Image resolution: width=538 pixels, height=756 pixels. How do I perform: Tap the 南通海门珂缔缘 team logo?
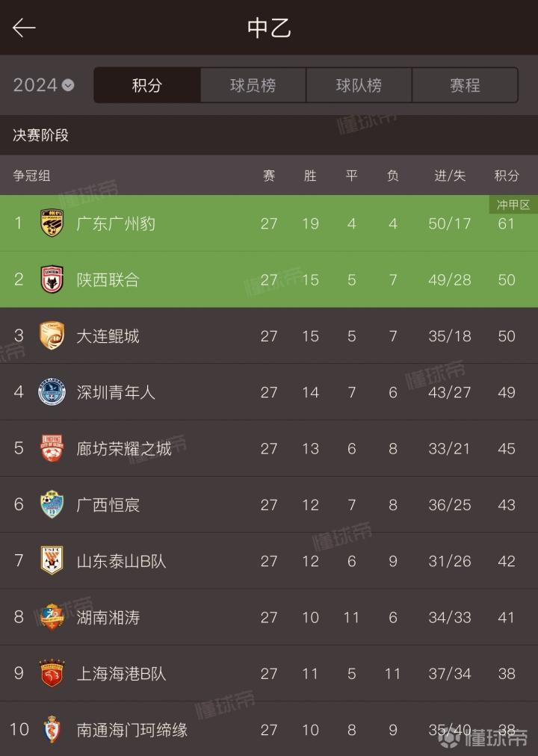pos(52,729)
